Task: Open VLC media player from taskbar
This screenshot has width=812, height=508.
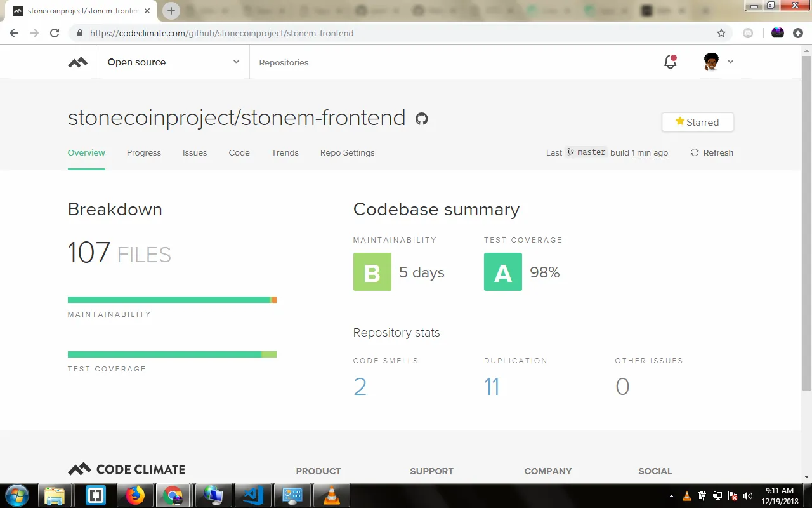Action: 331,495
